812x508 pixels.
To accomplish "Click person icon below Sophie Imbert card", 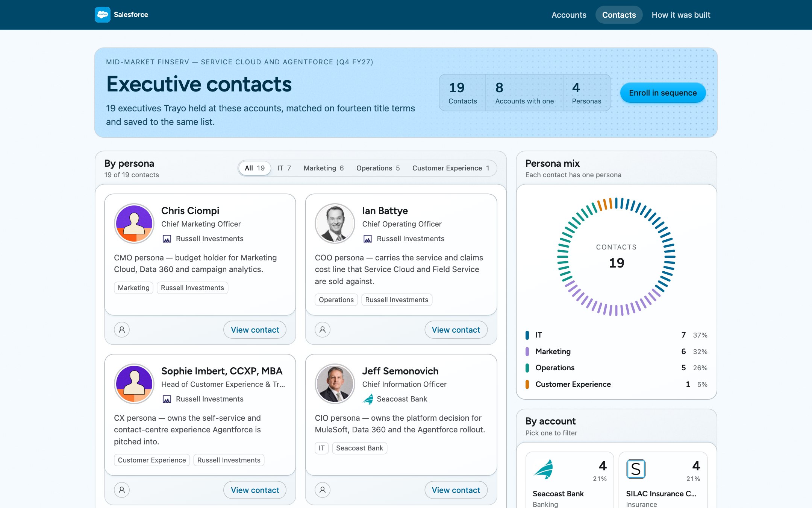I will click(x=122, y=490).
